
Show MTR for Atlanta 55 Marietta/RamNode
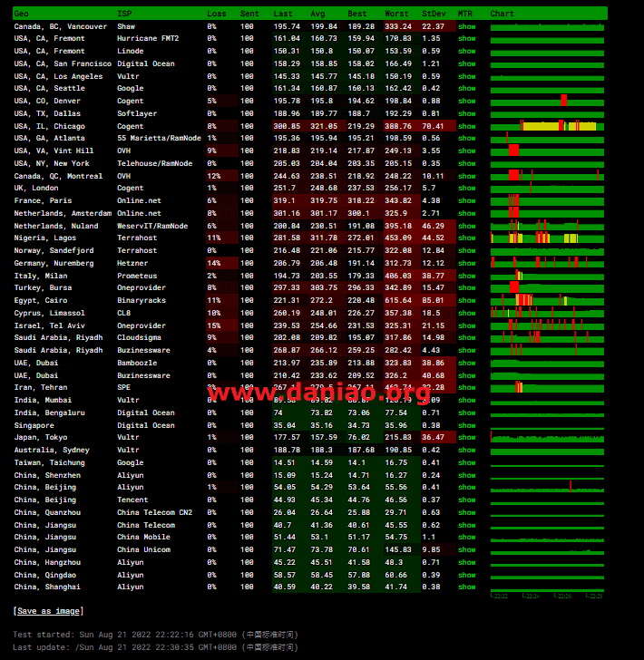tap(467, 138)
